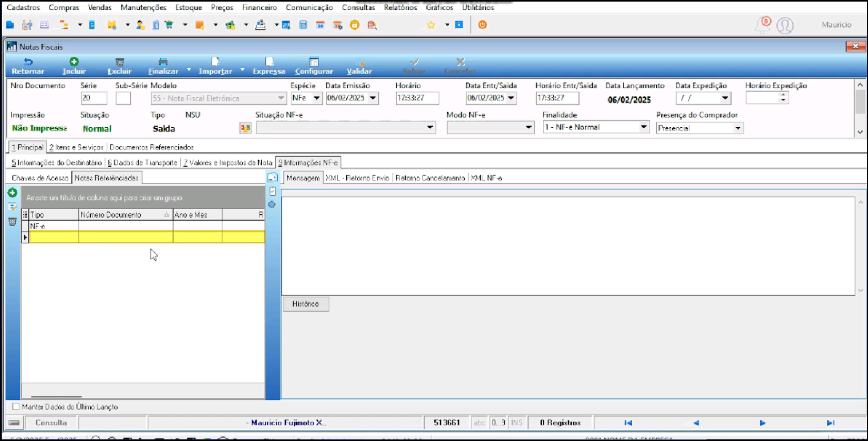Go to first record navigation arrow

(x=628, y=423)
